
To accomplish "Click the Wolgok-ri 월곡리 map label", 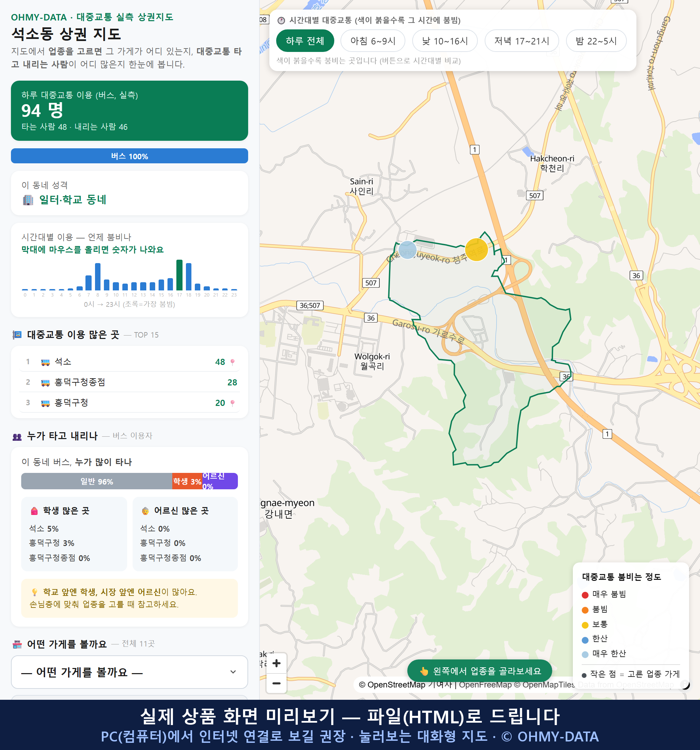I will coord(372,361).
